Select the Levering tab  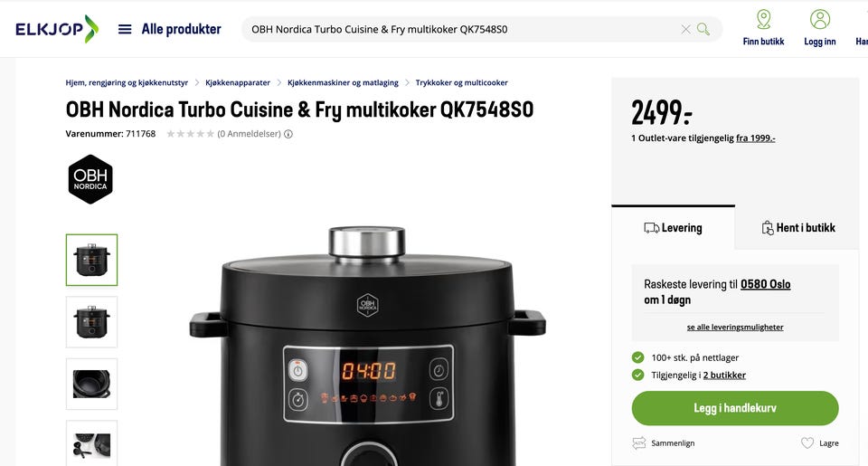coord(673,228)
